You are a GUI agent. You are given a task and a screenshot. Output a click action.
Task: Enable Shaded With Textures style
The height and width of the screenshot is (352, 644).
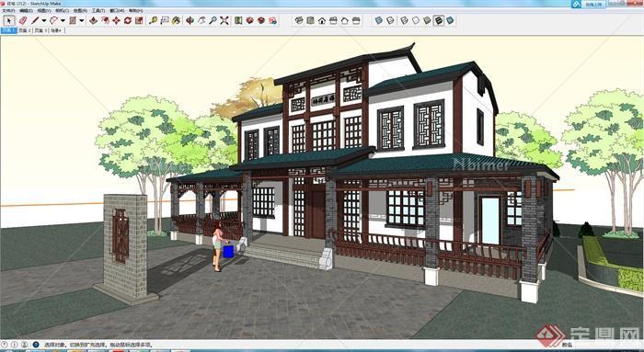[x=439, y=20]
